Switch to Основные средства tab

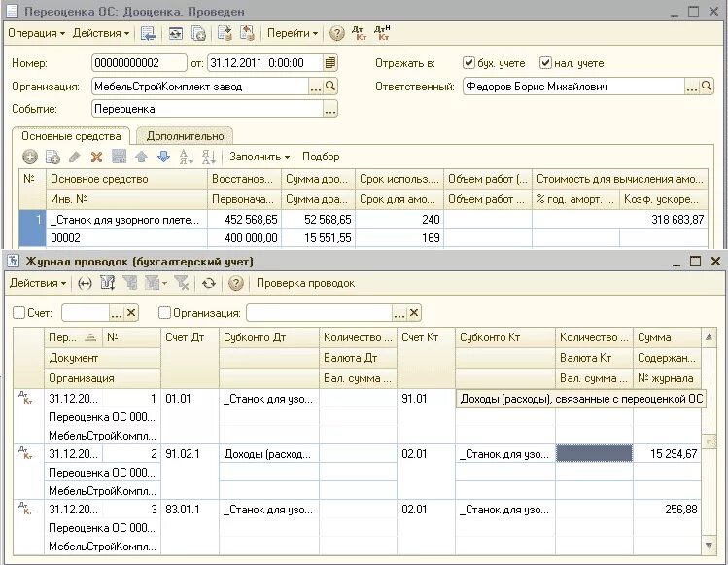[71, 136]
